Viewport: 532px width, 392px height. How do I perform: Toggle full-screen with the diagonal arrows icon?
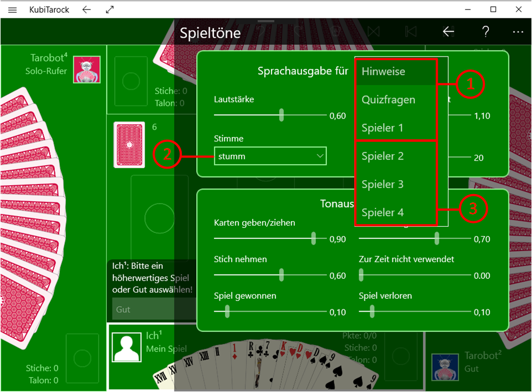click(110, 9)
